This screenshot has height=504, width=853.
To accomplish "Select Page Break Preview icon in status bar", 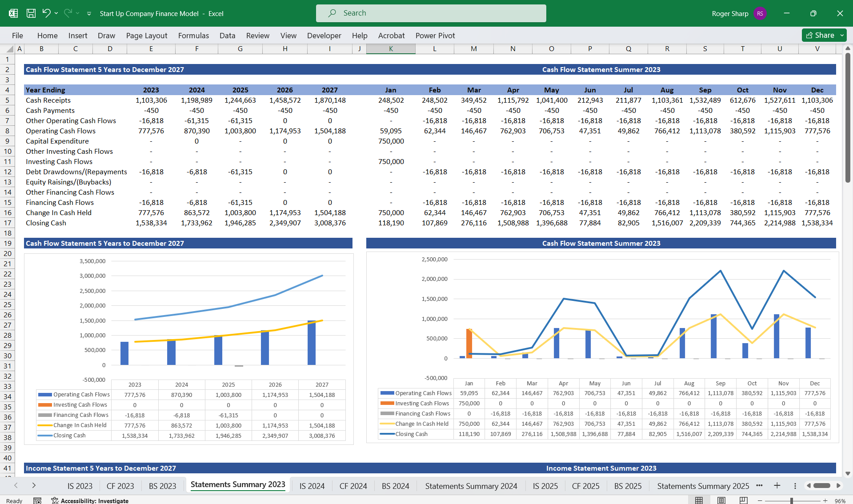I will (743, 500).
